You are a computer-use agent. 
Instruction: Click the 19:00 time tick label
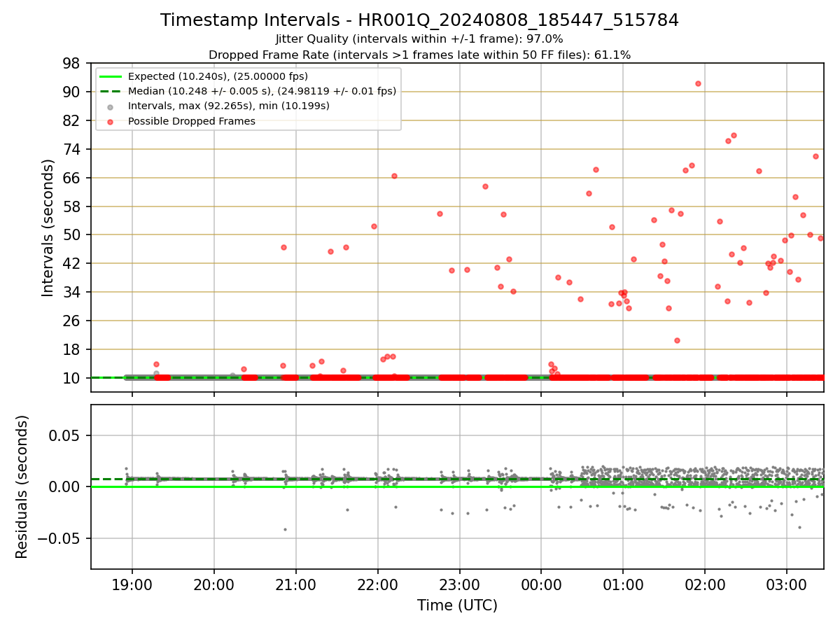tap(132, 584)
